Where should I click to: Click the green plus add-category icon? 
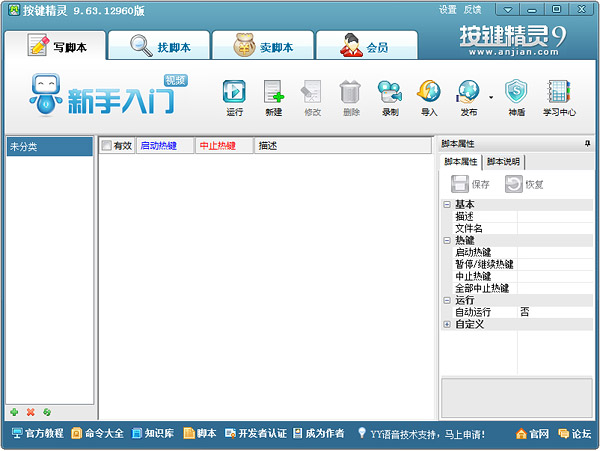point(14,412)
